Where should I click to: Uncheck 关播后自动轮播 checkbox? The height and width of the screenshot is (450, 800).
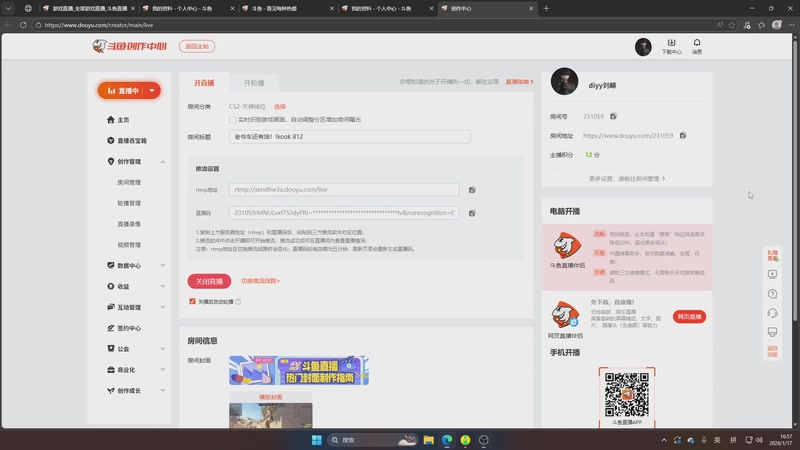[x=192, y=302]
